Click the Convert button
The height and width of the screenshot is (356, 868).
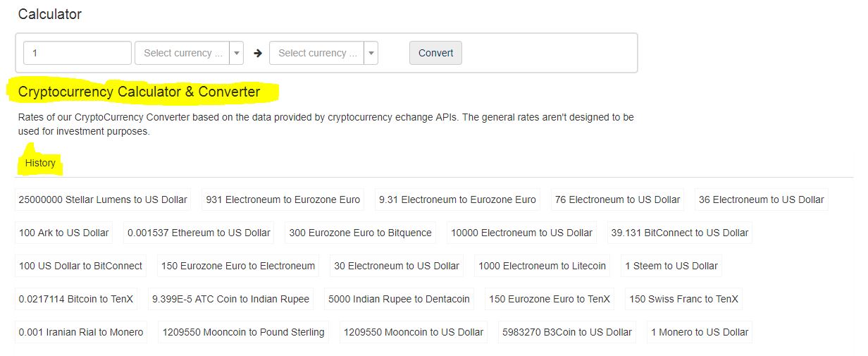click(435, 53)
